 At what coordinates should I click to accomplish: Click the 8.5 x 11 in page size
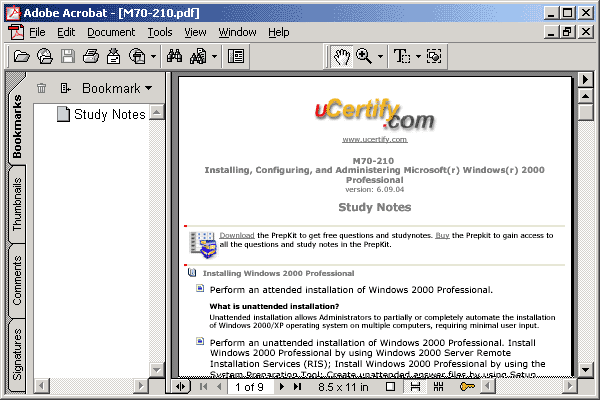coord(343,387)
